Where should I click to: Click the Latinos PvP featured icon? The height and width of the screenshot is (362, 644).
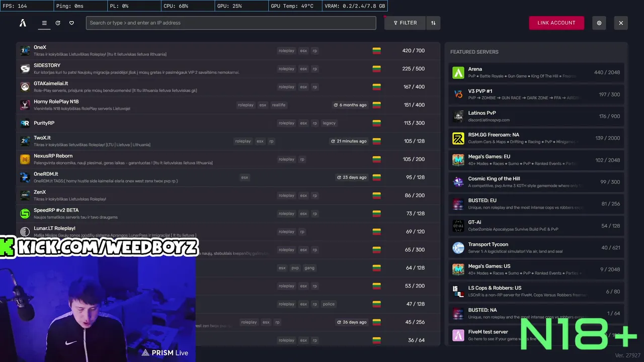pos(458,116)
